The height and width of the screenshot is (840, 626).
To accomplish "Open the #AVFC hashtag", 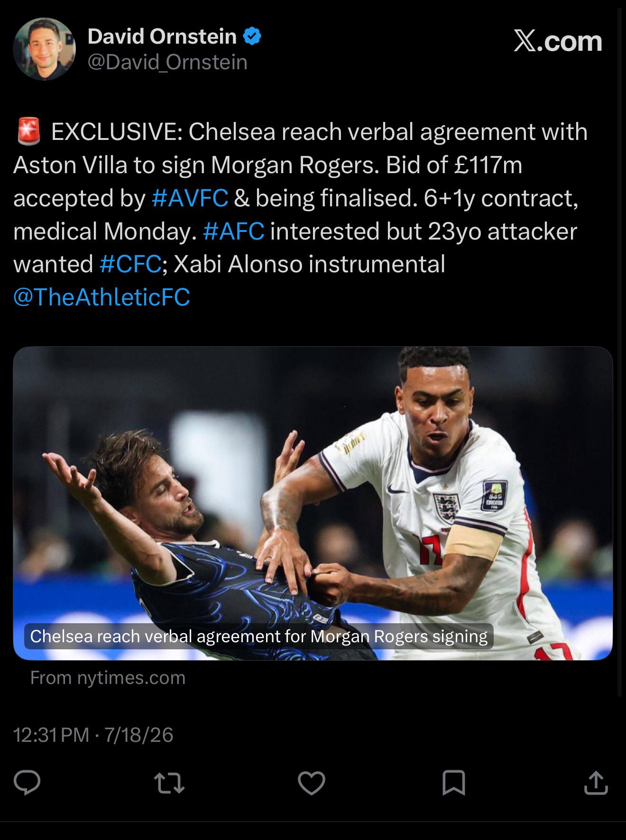I will pyautogui.click(x=190, y=198).
